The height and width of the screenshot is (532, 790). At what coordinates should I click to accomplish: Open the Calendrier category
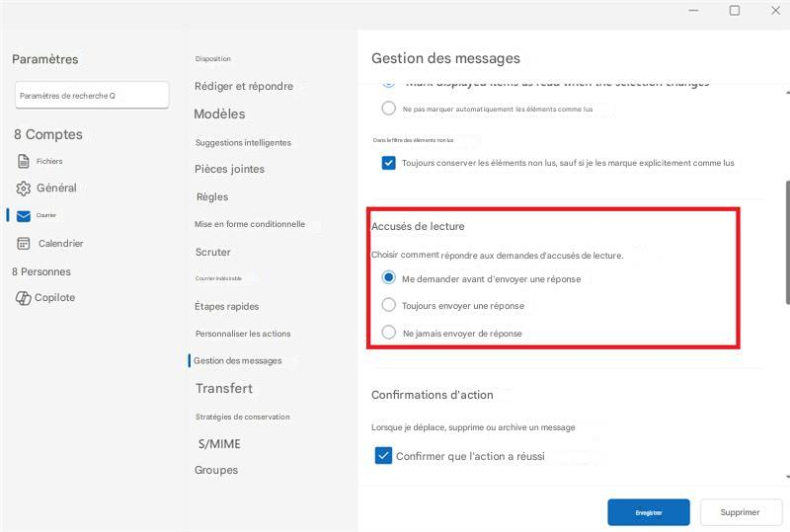click(61, 244)
